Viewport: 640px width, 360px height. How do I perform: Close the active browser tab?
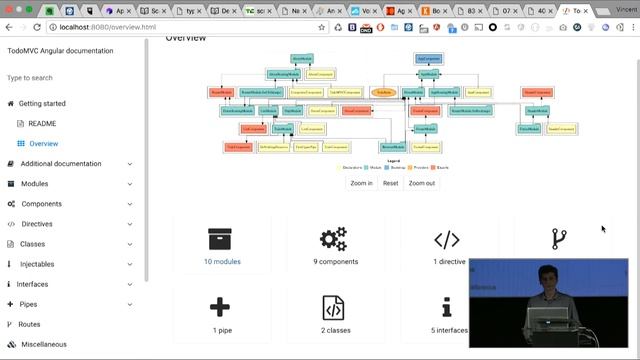click(x=586, y=11)
